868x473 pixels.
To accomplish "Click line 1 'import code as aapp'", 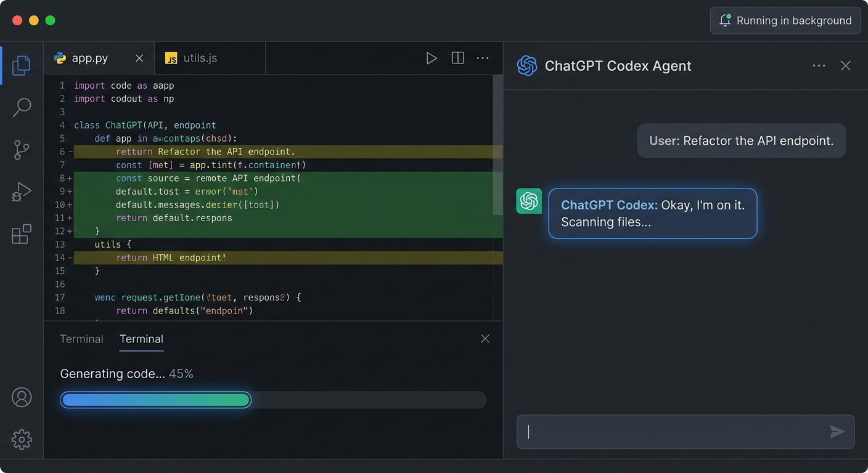I will 124,86.
